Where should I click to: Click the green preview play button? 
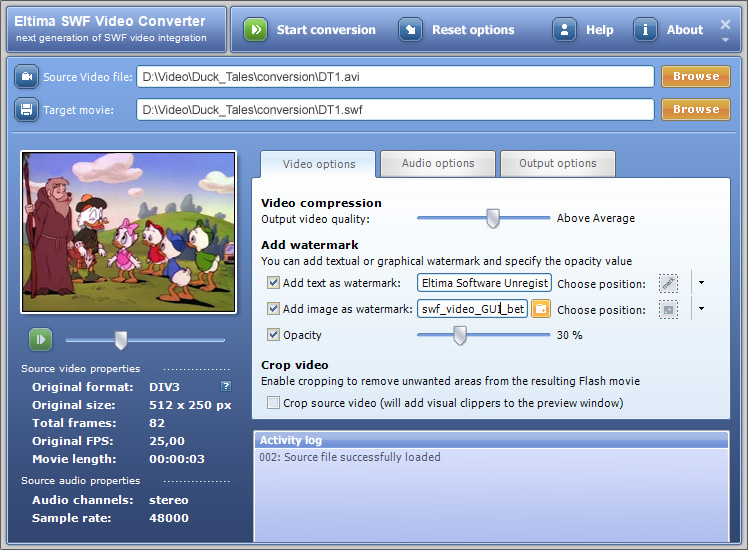[41, 340]
